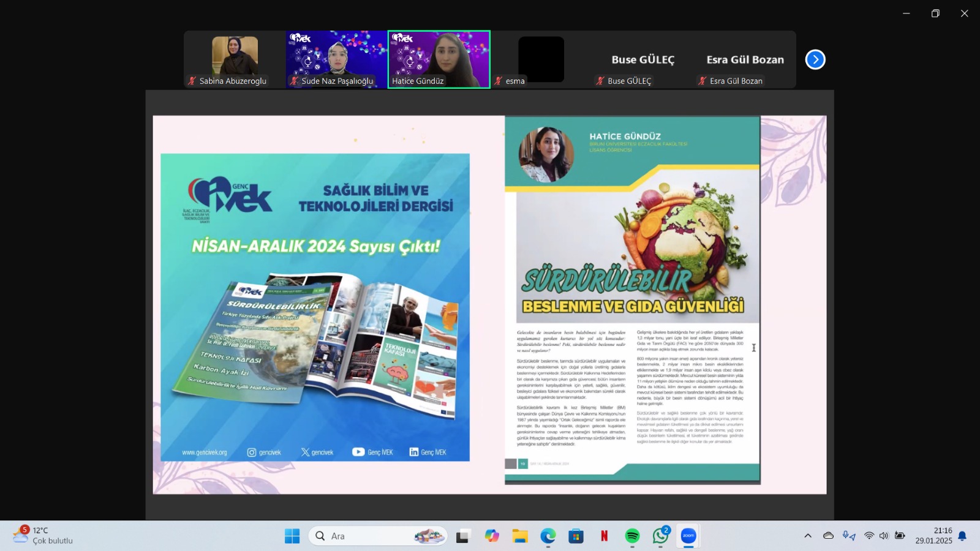Open the notification bell in the taskbar
Image resolution: width=980 pixels, height=551 pixels.
point(962,536)
